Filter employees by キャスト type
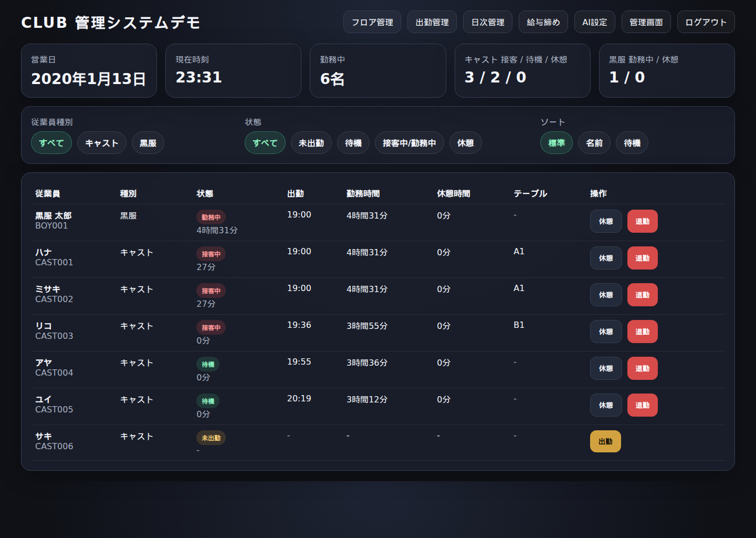756x538 pixels. pyautogui.click(x=102, y=143)
